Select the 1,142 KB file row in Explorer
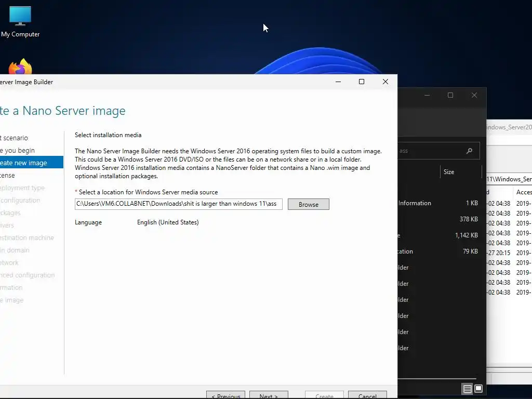This screenshot has width=532, height=399. coord(438,235)
